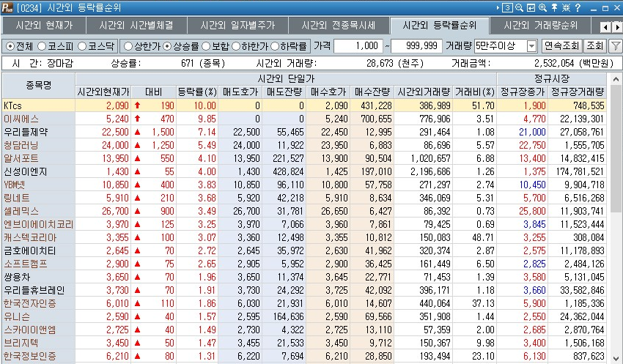Switch to 시간외 시간별체결 tab
Image resolution: width=623 pixels, height=364 pixels.
(136, 26)
